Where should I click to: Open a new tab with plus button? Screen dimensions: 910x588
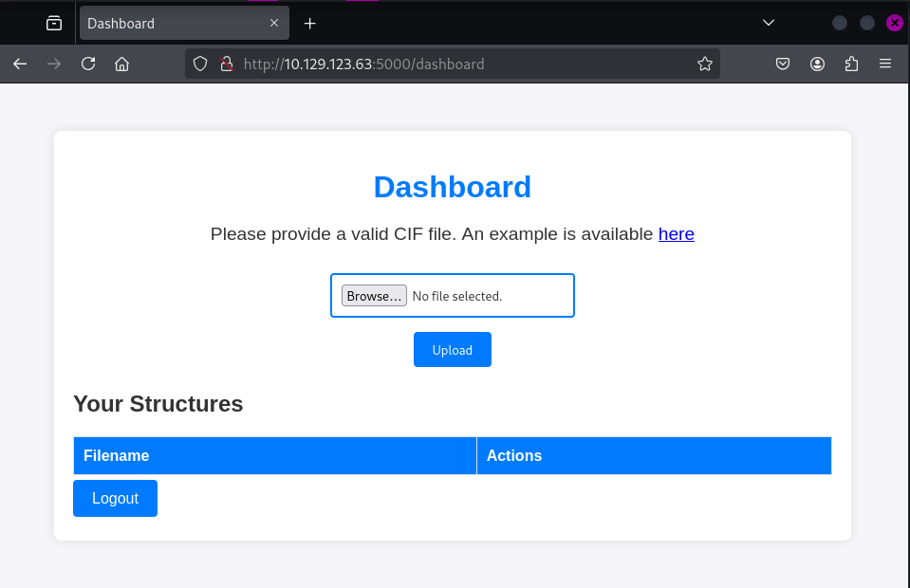pyautogui.click(x=309, y=23)
